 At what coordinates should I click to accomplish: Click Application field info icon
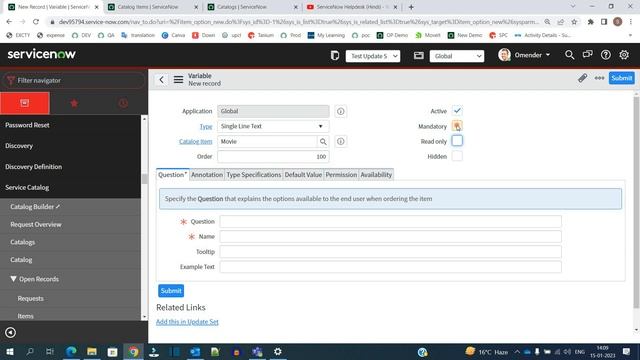(x=340, y=111)
